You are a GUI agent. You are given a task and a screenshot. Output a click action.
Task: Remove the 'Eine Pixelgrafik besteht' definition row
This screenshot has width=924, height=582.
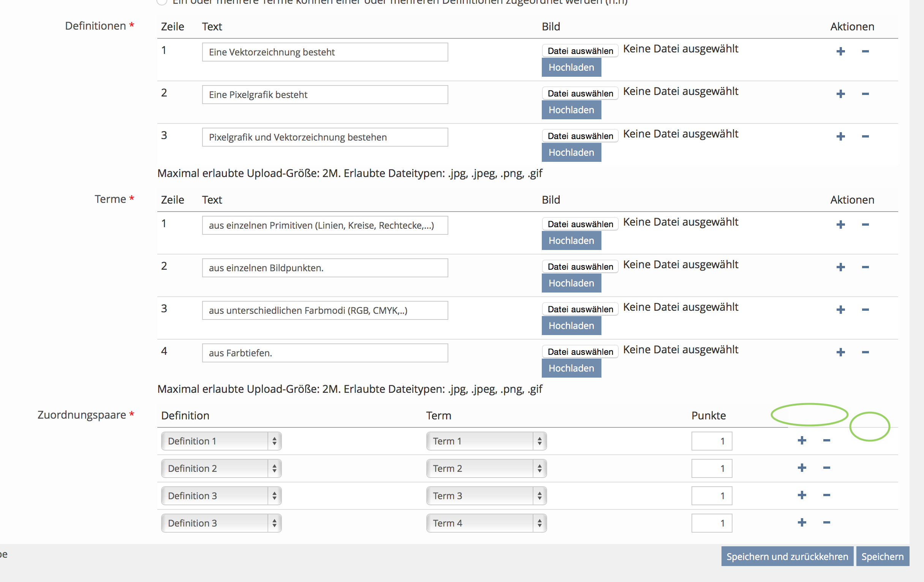[x=865, y=94]
